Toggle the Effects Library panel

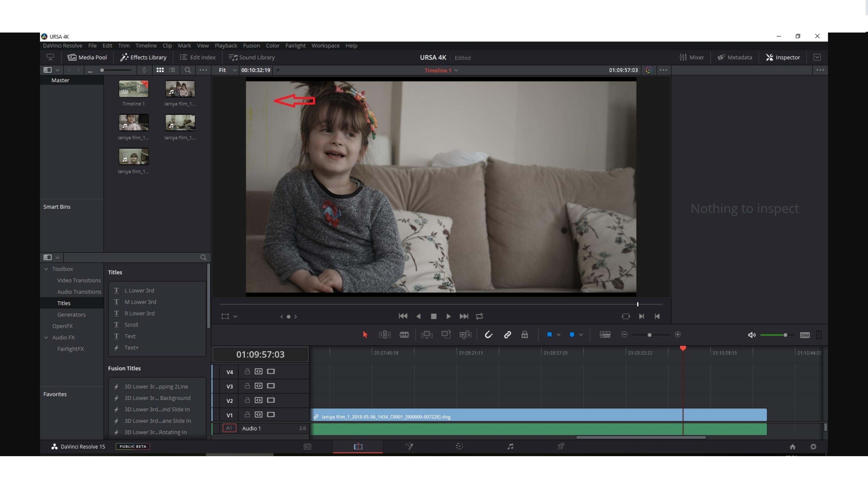click(x=143, y=57)
